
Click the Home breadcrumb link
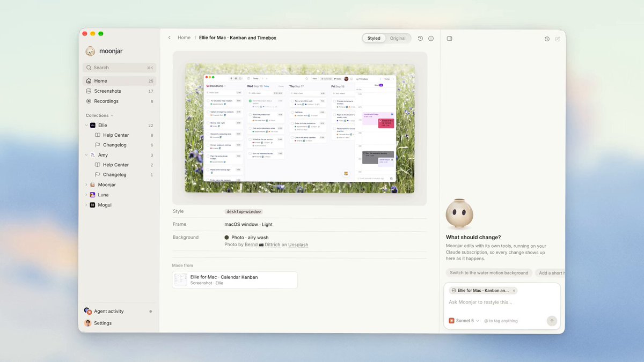(x=184, y=38)
